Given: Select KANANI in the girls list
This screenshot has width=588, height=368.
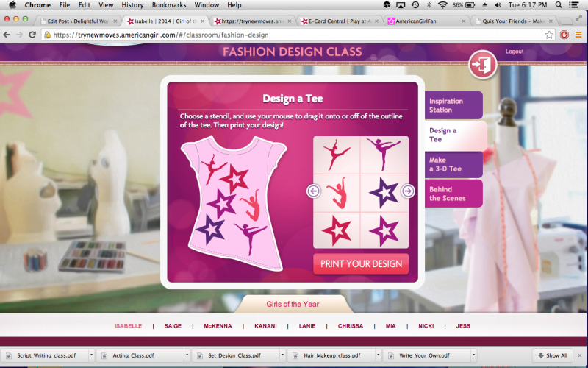Looking at the screenshot, I should point(265,326).
